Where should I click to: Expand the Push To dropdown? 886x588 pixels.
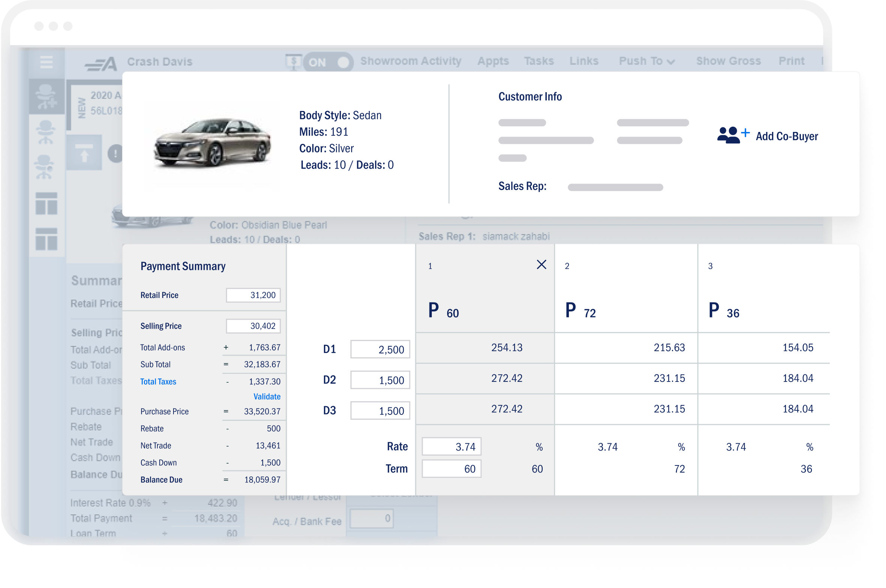pyautogui.click(x=647, y=61)
